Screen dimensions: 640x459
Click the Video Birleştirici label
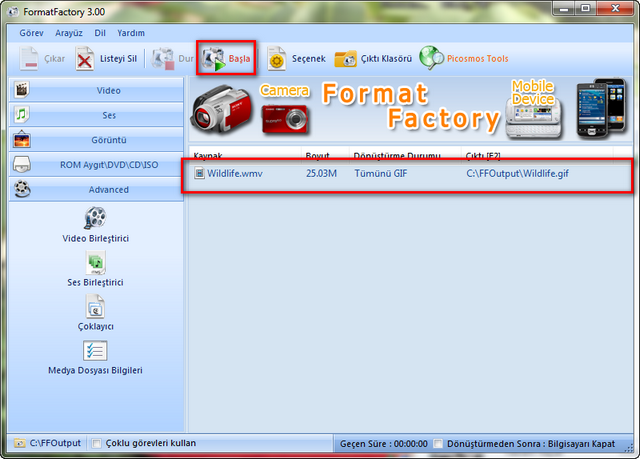(96, 238)
